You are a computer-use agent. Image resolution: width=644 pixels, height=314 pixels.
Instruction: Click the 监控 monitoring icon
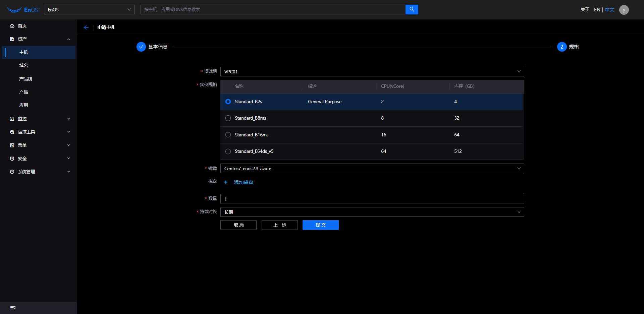(x=12, y=119)
